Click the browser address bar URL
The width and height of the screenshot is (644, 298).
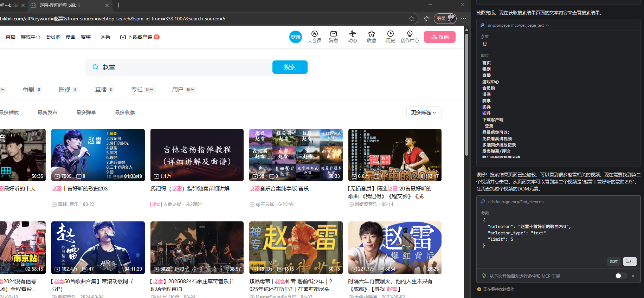pyautogui.click(x=112, y=19)
